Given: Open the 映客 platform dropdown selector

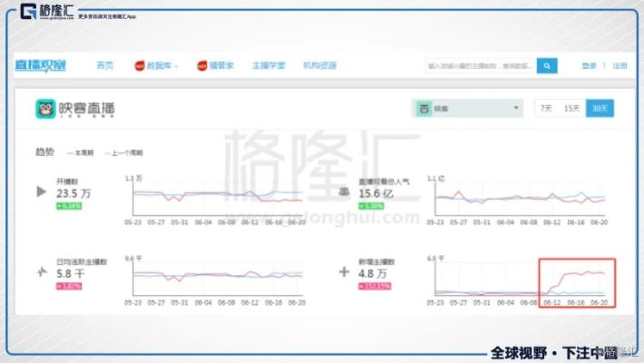Looking at the screenshot, I should [x=467, y=108].
